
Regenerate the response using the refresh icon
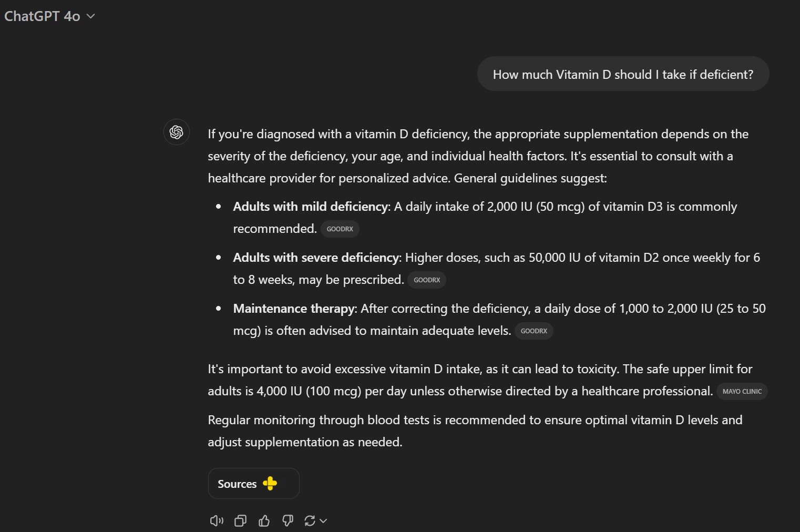[310, 520]
